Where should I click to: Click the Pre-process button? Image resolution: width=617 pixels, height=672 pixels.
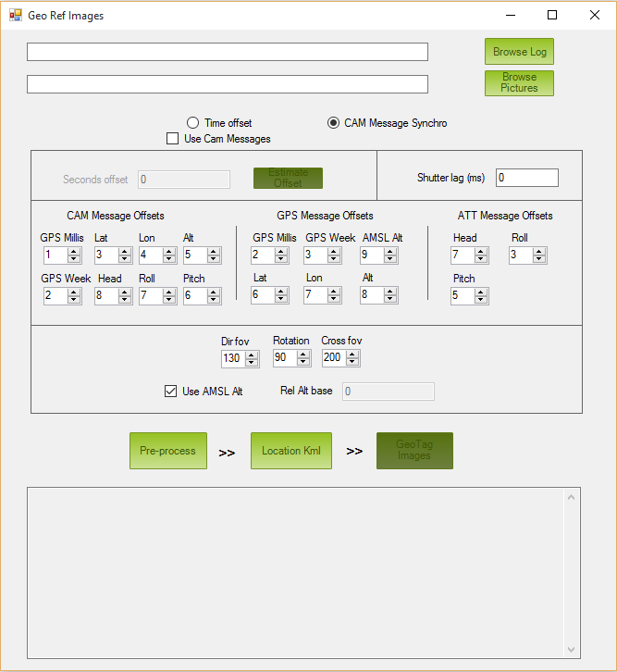point(167,451)
